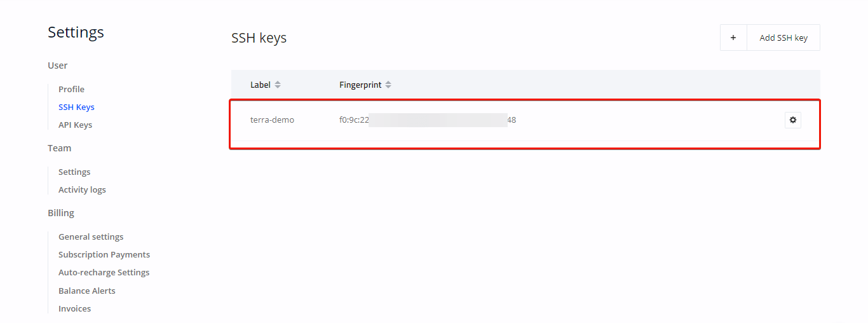The image size is (868, 323).
Task: Open the gear menu for terra-demo key
Action: tap(792, 120)
